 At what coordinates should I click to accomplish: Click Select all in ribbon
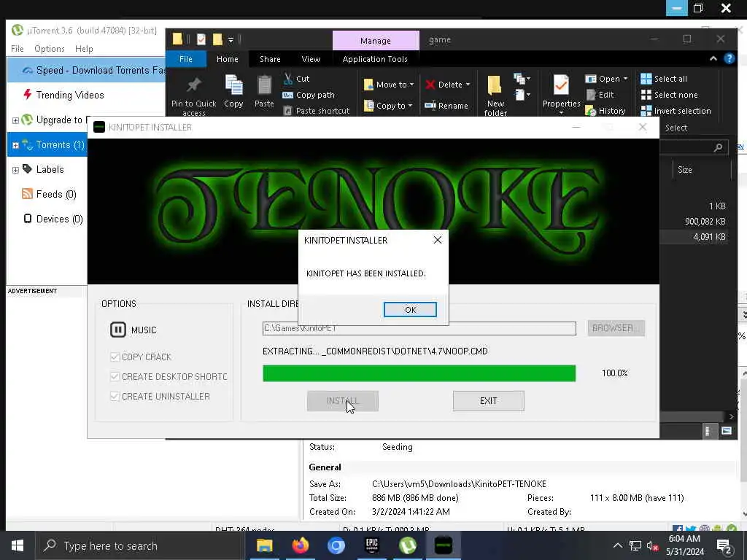pos(664,79)
